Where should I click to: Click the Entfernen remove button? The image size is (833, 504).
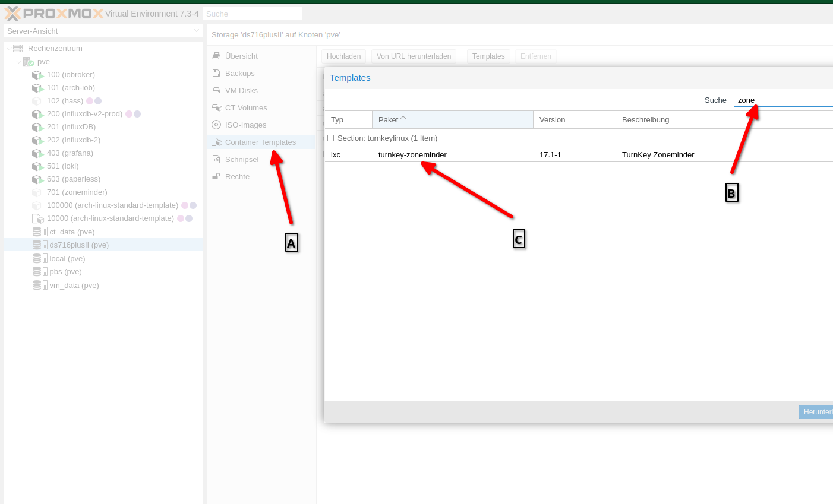coord(536,56)
